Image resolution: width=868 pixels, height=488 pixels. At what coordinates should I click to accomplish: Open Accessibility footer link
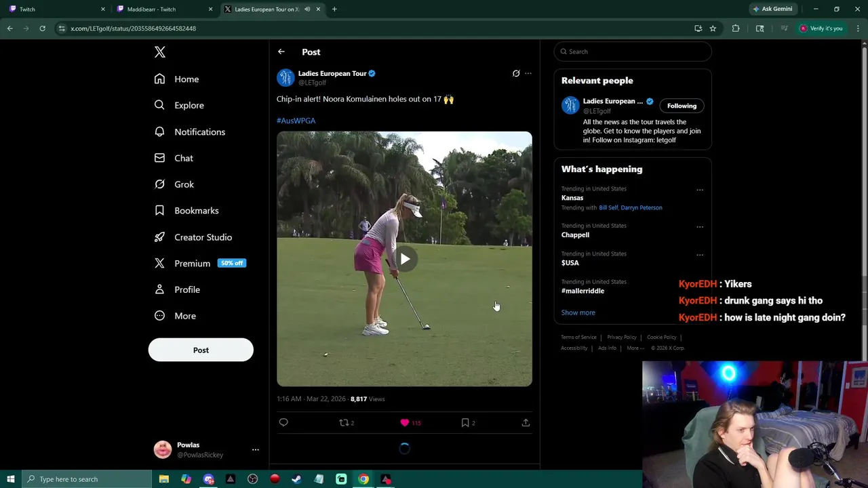pos(574,348)
